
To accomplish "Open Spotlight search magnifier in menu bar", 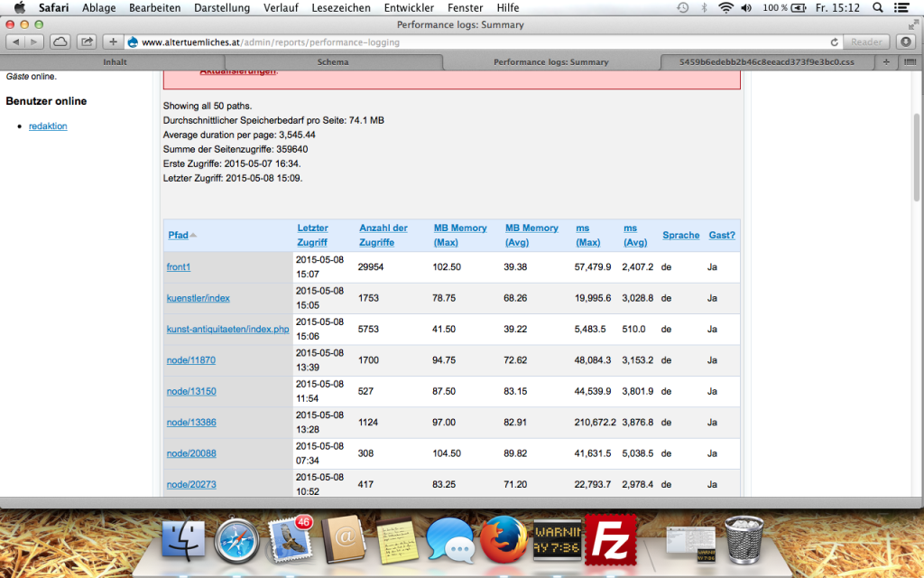I will tap(873, 7).
